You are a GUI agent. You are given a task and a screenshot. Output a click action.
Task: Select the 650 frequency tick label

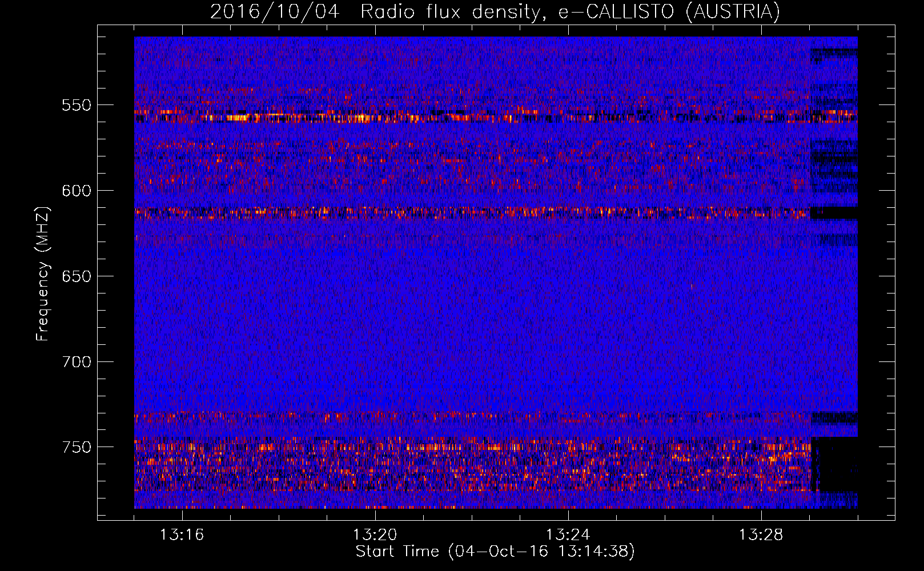pos(77,276)
